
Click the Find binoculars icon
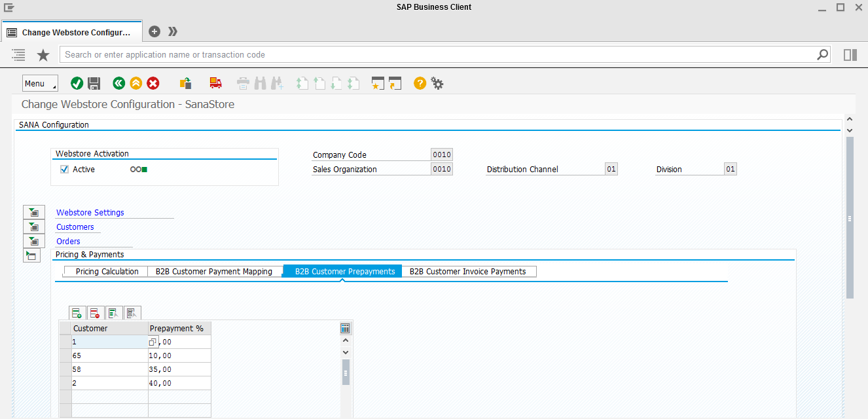(x=260, y=83)
